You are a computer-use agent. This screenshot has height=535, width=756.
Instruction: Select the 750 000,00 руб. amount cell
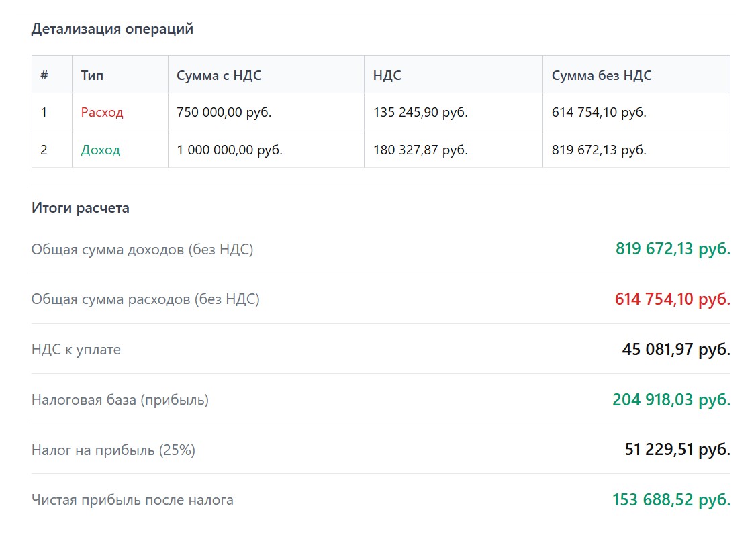click(224, 112)
